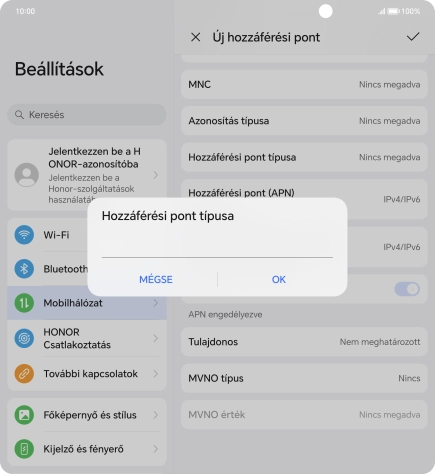Focus the Hozzáférési pont típusa text field
This screenshot has height=474, width=435.
pyautogui.click(x=217, y=246)
